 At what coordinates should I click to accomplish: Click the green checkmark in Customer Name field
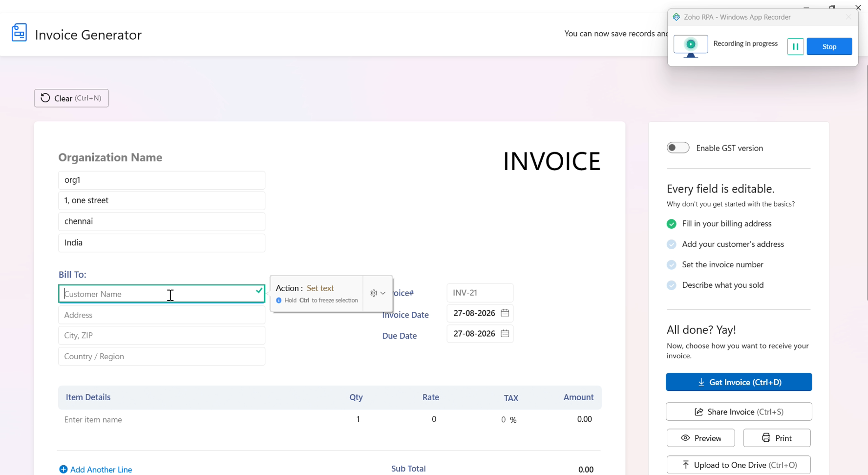259,290
